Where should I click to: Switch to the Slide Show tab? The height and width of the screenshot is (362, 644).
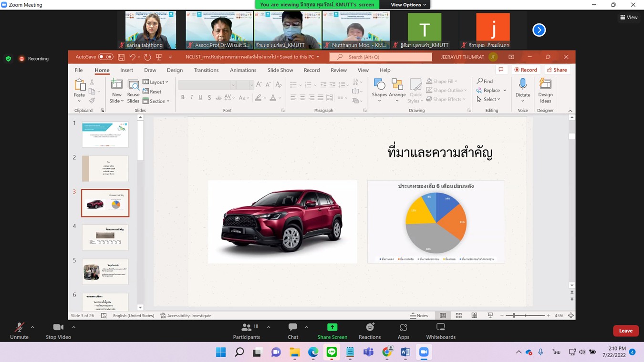[280, 70]
